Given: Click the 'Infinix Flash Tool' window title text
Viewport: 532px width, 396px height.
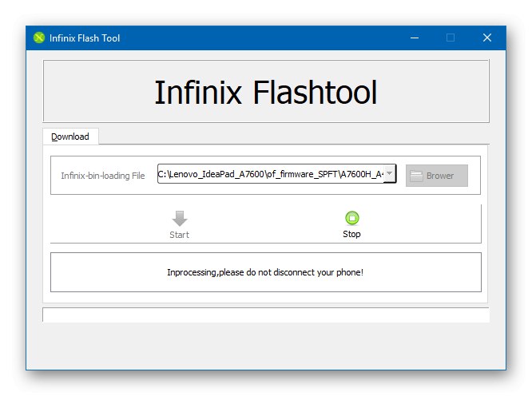Looking at the screenshot, I should tap(85, 38).
